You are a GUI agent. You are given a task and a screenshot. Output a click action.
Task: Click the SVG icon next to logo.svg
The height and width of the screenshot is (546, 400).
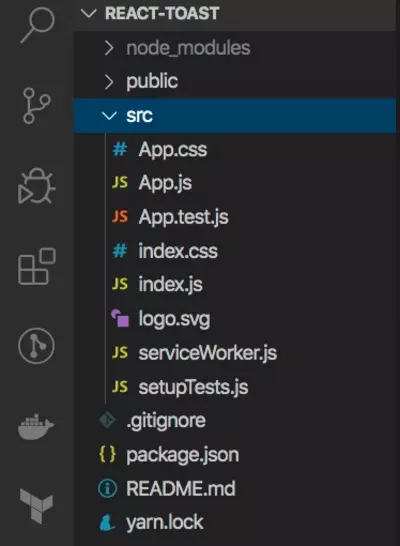tap(120, 318)
